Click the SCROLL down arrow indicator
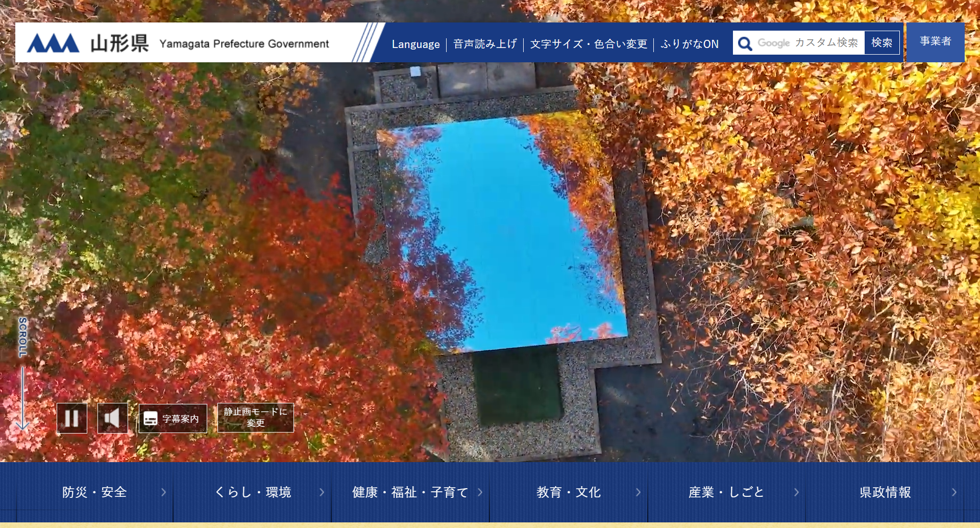 22,398
